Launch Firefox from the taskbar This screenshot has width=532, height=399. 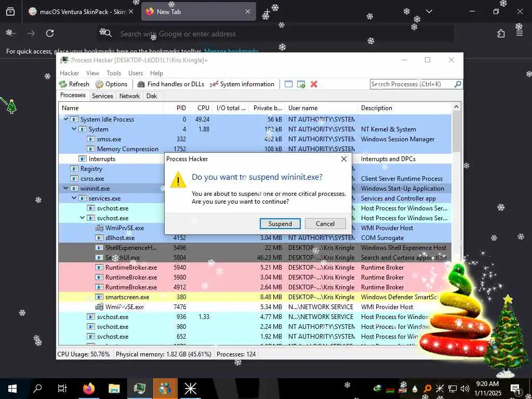coord(89,389)
